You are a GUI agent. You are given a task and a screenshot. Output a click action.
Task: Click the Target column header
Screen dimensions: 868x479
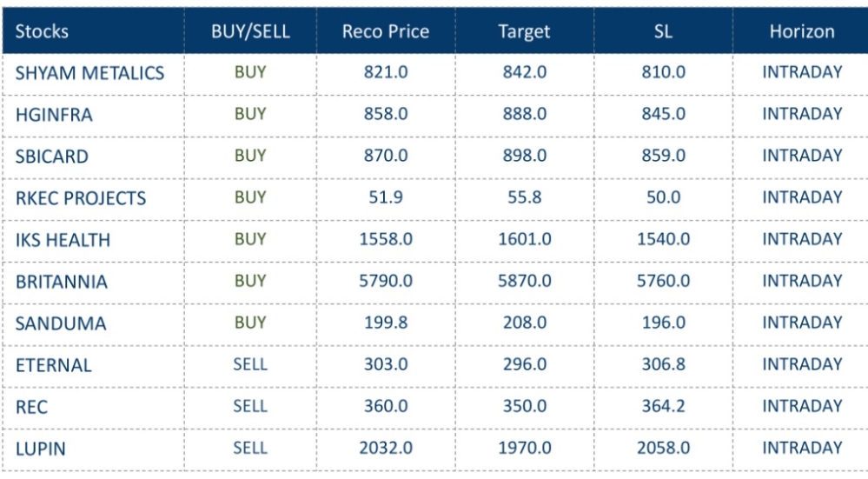[524, 32]
